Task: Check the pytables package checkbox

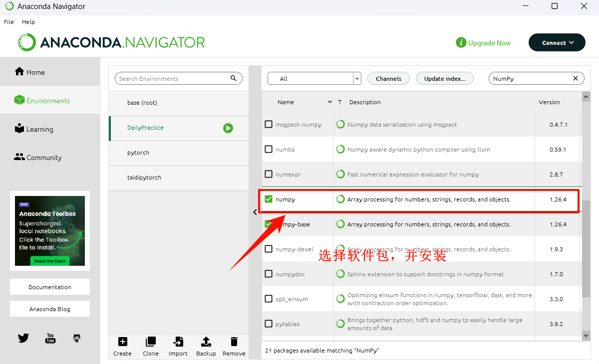Action: 269,324
